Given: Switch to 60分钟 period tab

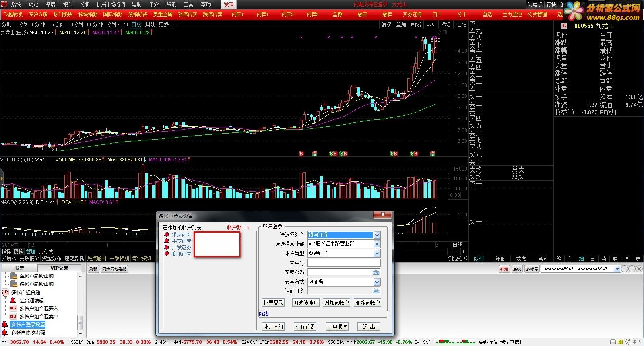Looking at the screenshot, I should (95, 25).
